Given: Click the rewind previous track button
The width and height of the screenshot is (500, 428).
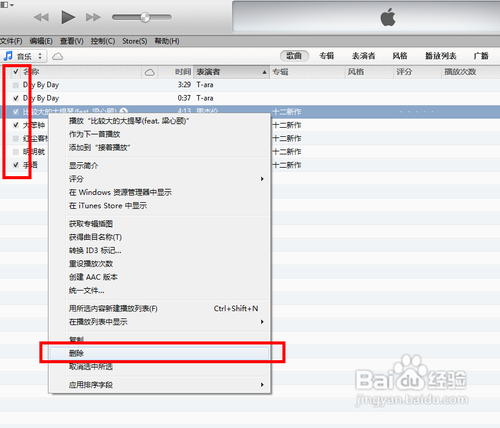Looking at the screenshot, I should click(x=42, y=17).
